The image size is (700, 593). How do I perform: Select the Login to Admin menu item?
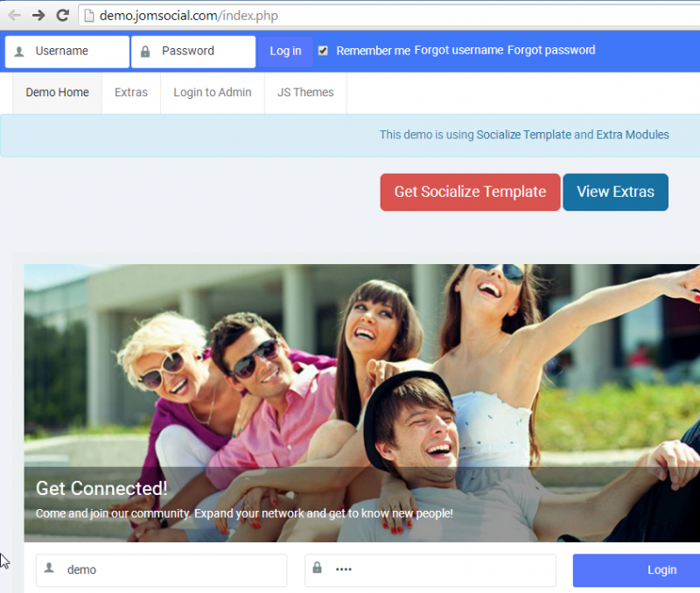[213, 93]
